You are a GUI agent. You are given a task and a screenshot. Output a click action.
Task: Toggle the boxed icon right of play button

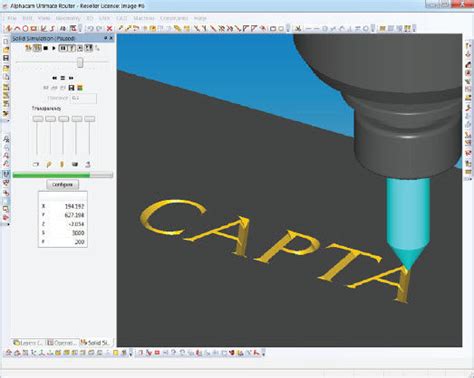coord(62,48)
